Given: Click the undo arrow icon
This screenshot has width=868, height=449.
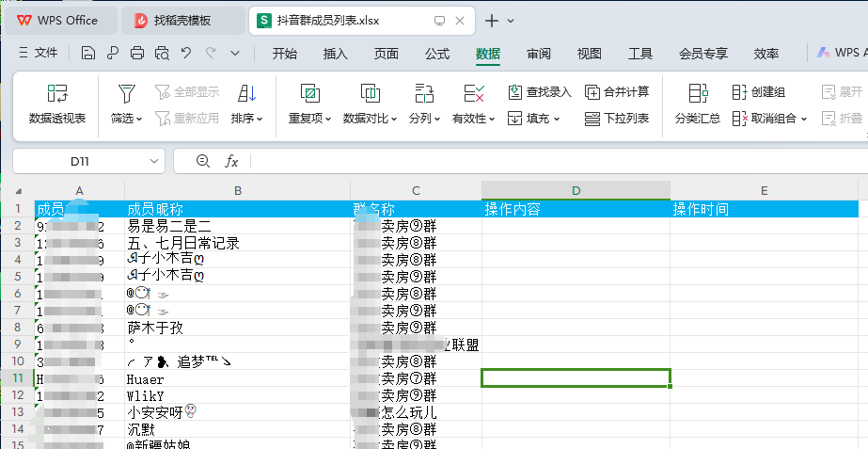Looking at the screenshot, I should tap(186, 54).
